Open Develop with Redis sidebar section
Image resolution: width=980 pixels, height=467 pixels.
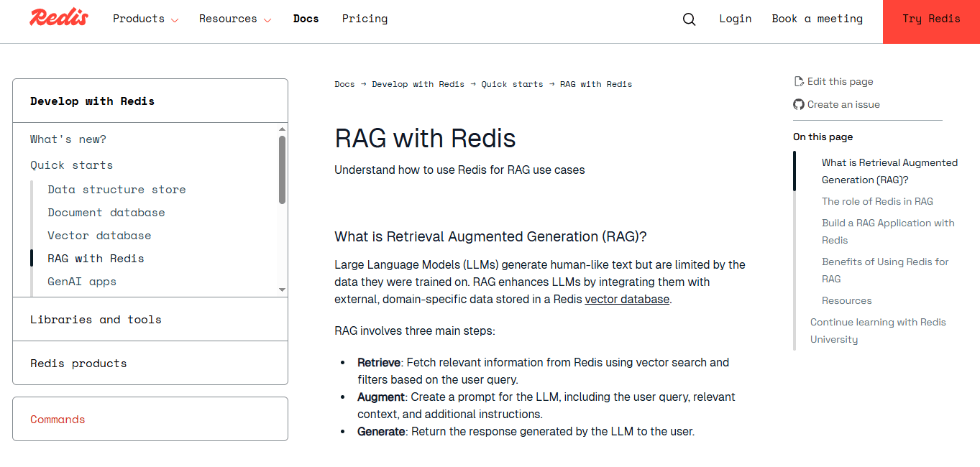[150, 101]
